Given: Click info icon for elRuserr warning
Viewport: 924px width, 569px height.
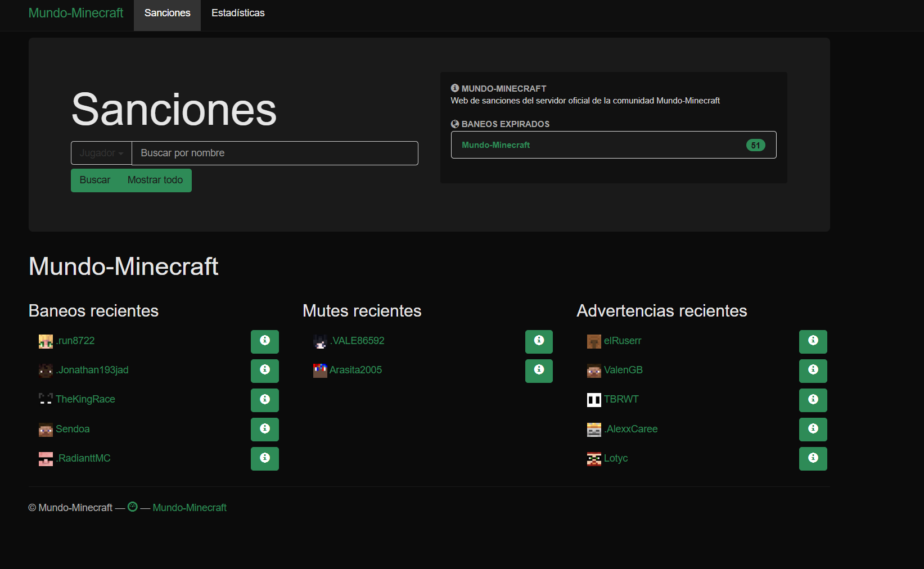Looking at the screenshot, I should point(813,341).
